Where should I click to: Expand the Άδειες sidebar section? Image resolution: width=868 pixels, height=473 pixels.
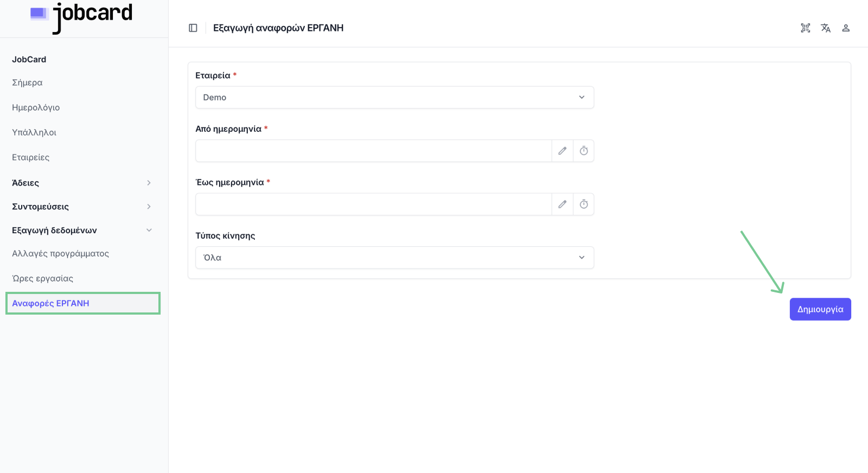tap(81, 183)
